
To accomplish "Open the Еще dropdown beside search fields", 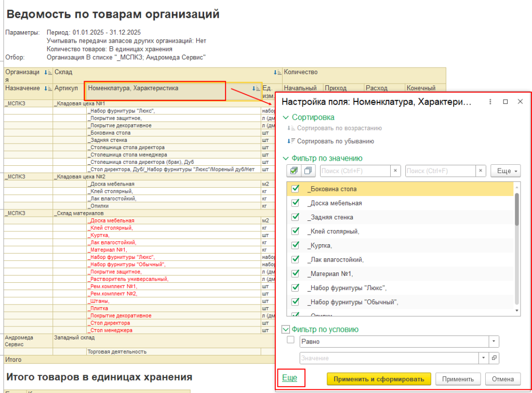I will [x=505, y=171].
